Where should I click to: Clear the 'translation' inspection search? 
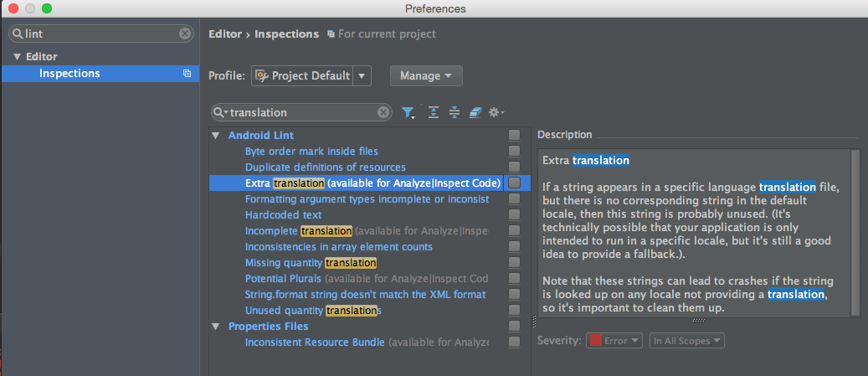(x=383, y=112)
